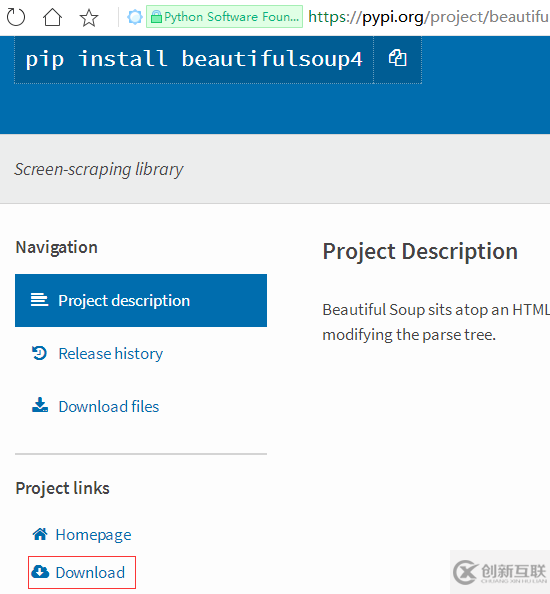This screenshot has width=550, height=594.
Task: Click the 'Navigation' sidebar heading
Action: click(x=57, y=247)
